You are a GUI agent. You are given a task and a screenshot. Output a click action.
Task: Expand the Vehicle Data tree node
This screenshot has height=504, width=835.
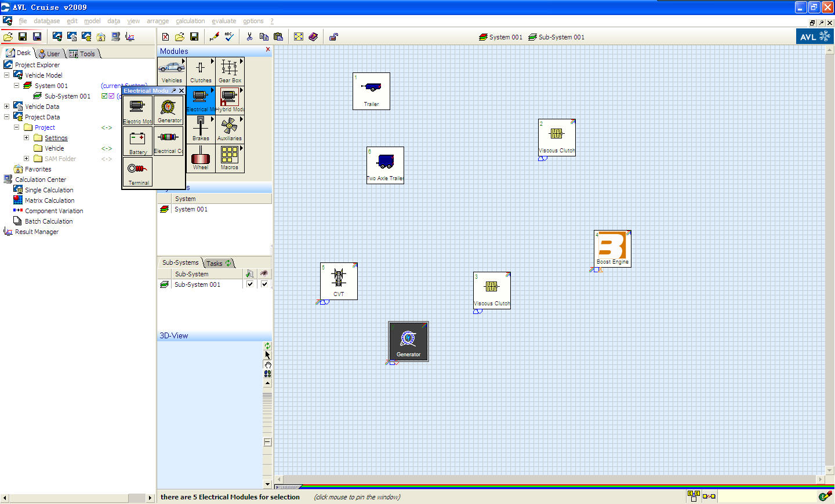click(6, 107)
